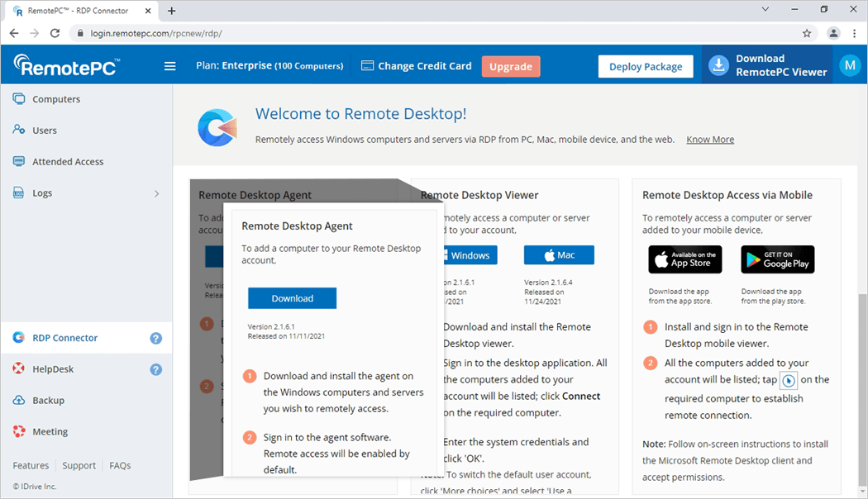Viewport: 868px width, 499px height.
Task: Open the Chrome three-dot menu
Action: point(854,33)
